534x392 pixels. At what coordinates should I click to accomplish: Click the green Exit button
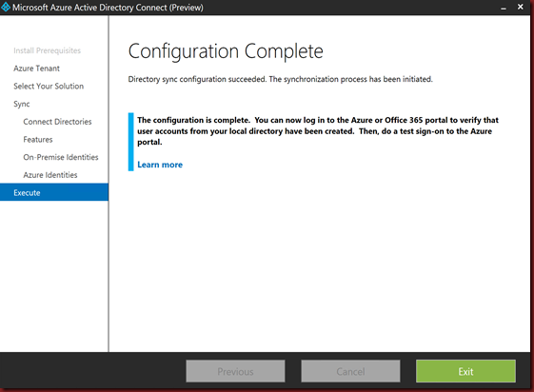pos(465,371)
